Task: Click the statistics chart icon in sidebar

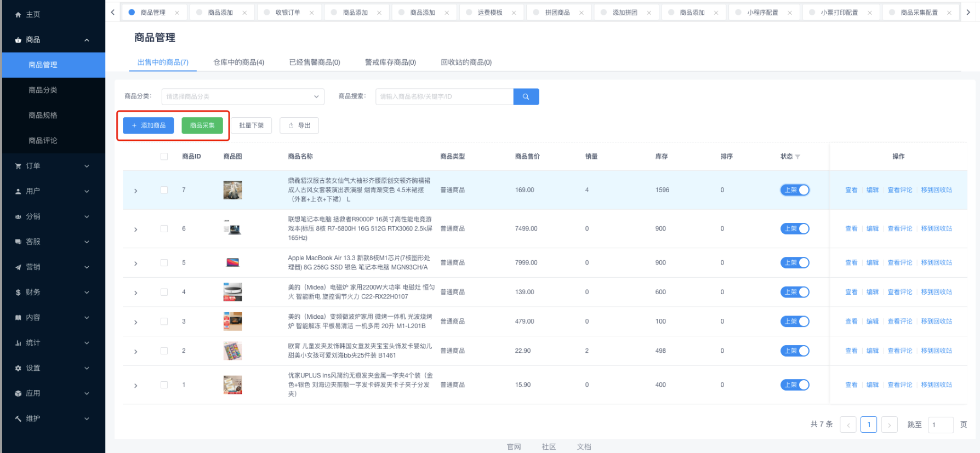Action: 18,343
